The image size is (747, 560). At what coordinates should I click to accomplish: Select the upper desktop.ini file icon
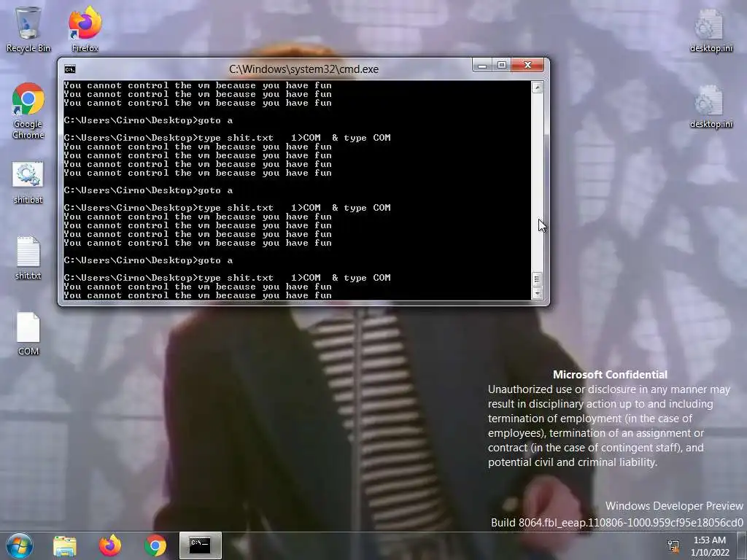coord(711,30)
